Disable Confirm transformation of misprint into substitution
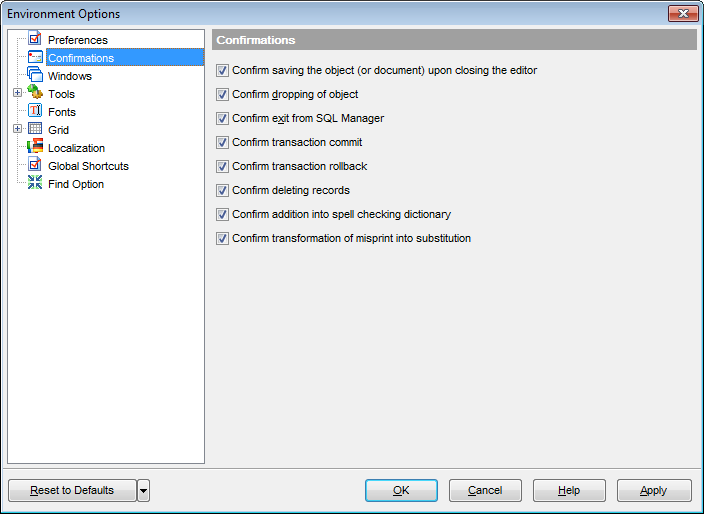The image size is (704, 514). coord(222,238)
